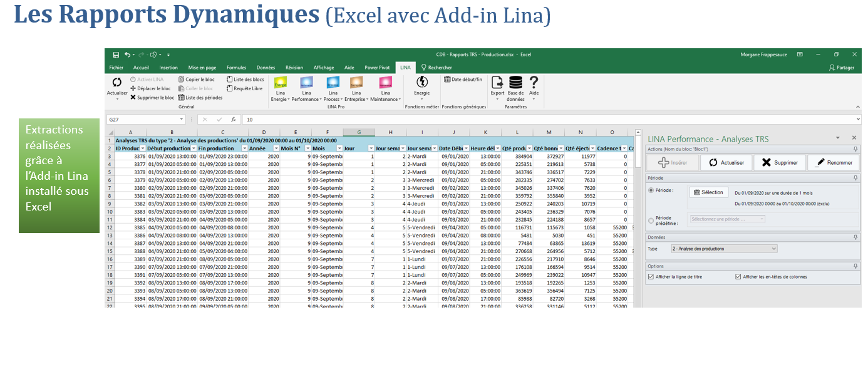868x369 pixels.
Task: Click the Select All corner of the sheet
Action: point(109,132)
